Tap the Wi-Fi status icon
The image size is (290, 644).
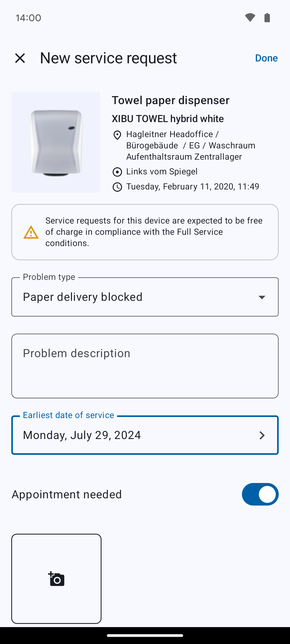[250, 18]
